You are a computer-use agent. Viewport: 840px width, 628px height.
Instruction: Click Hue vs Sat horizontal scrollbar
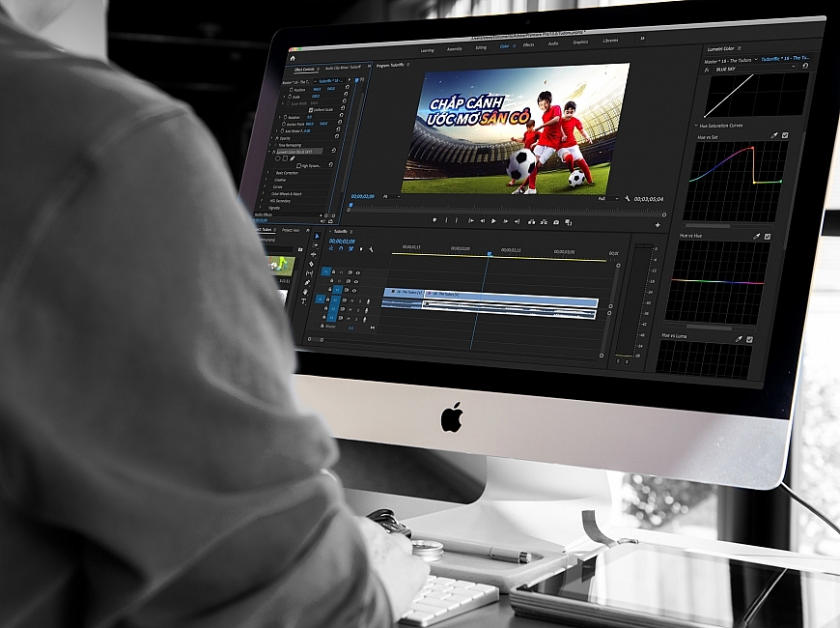coord(707,226)
